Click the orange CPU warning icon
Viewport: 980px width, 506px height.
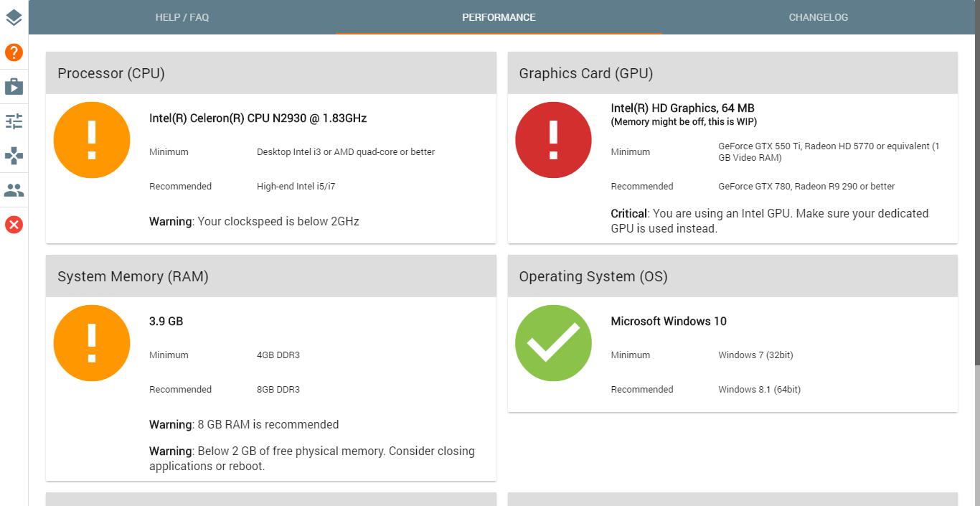[x=92, y=140]
